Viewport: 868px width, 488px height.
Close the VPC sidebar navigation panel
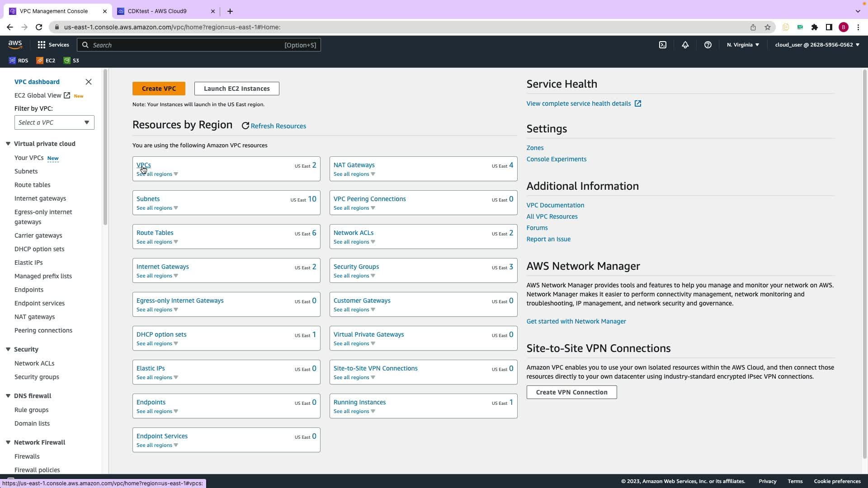click(x=89, y=82)
